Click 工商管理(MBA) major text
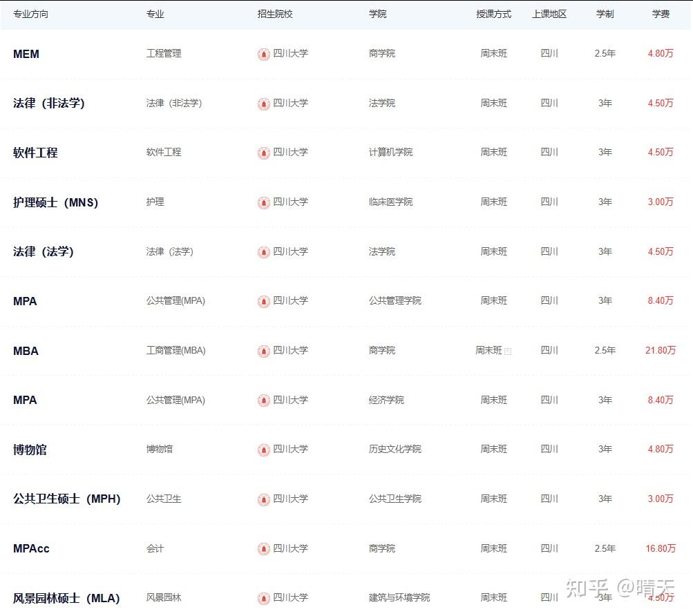 tap(176, 350)
